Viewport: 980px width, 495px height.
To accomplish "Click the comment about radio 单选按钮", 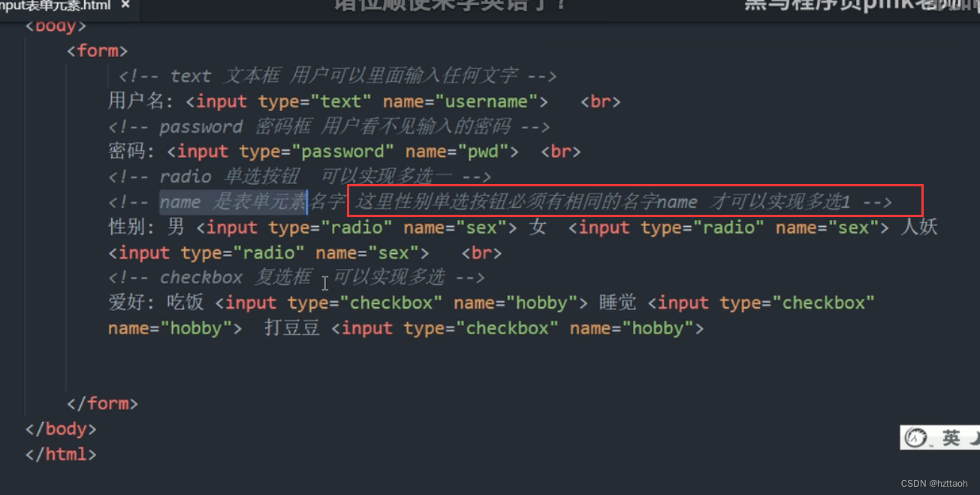I will point(300,177).
